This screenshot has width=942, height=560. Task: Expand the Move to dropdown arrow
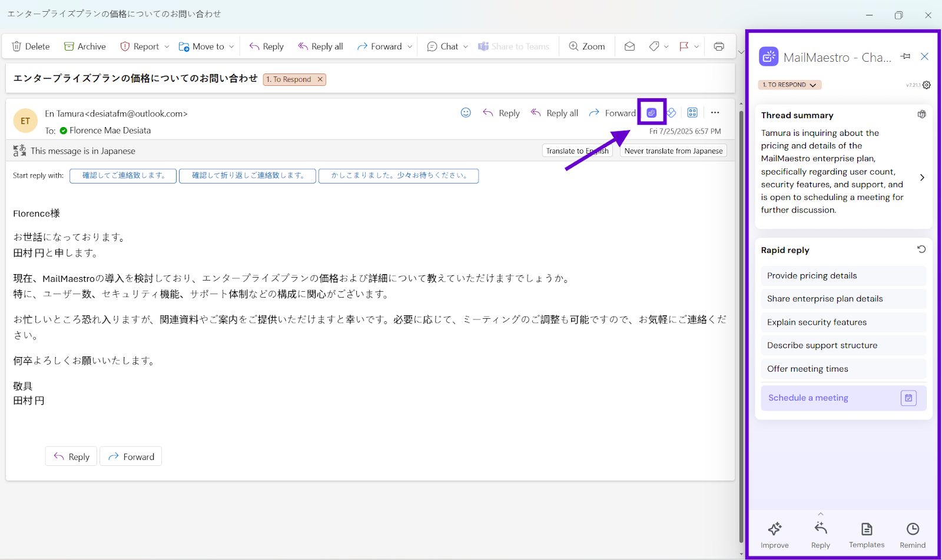[231, 46]
